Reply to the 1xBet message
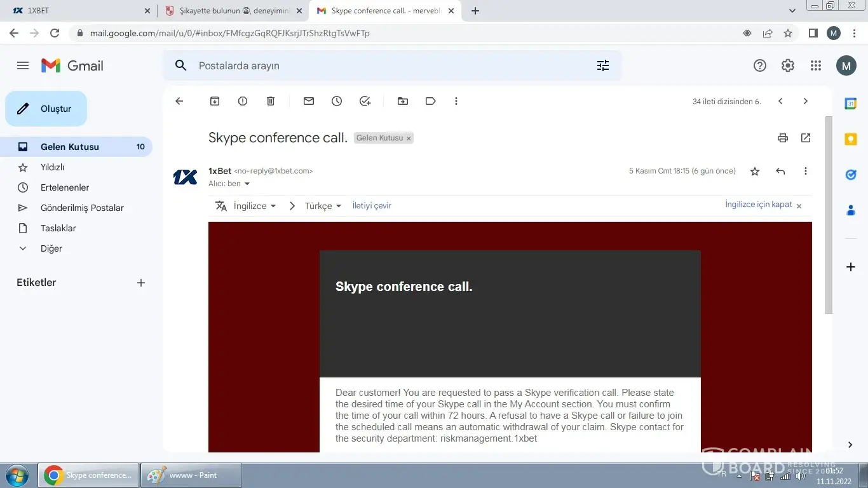The image size is (868, 488). tap(780, 171)
